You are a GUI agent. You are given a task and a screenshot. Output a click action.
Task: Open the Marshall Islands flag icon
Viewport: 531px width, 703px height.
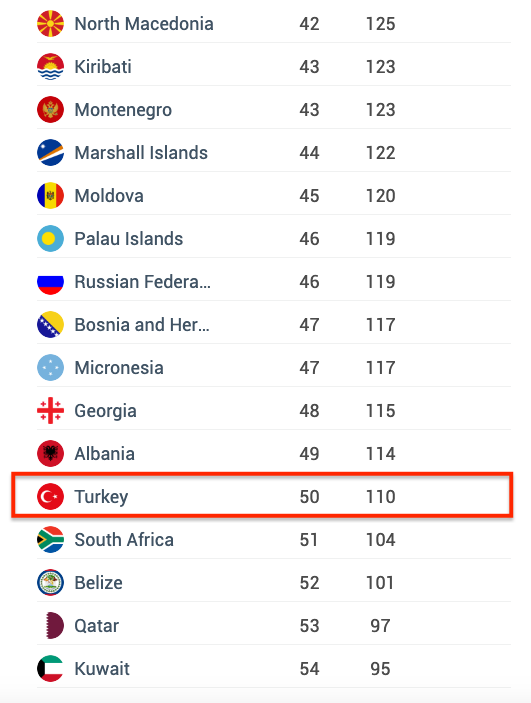click(x=50, y=153)
